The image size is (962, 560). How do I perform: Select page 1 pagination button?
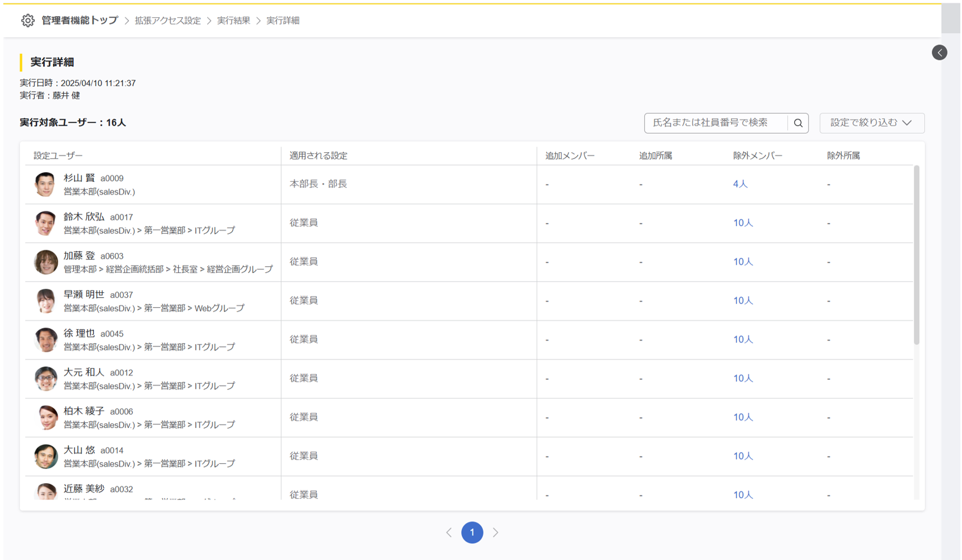[x=472, y=532]
